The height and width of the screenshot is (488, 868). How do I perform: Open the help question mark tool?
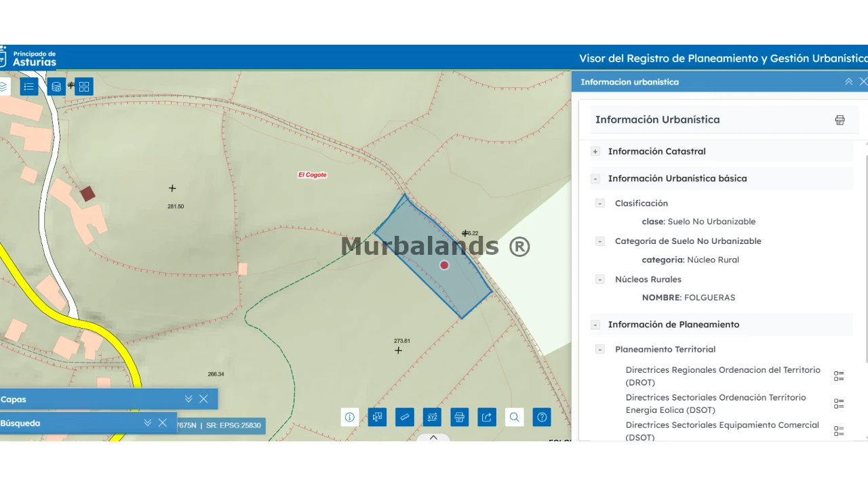542,417
